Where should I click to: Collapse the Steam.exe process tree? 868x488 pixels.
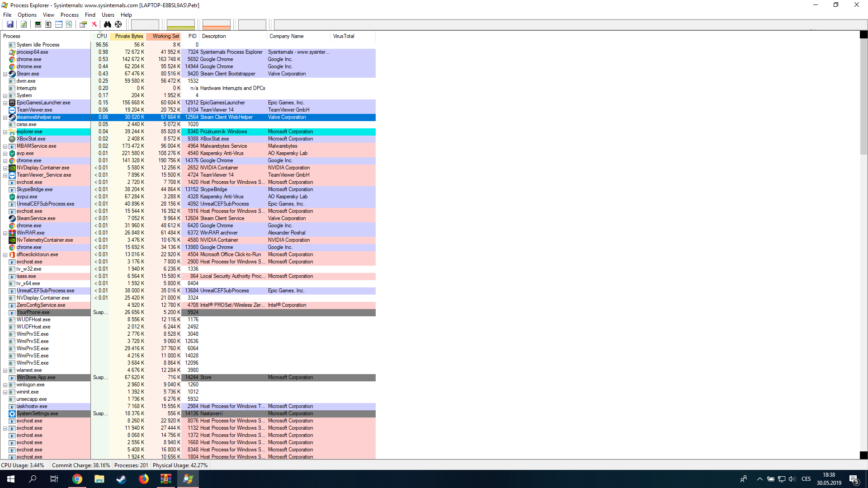point(5,74)
